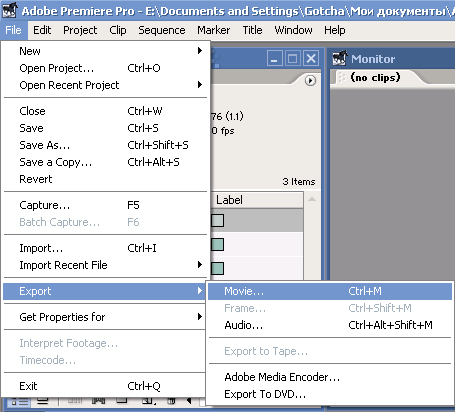The width and height of the screenshot is (455, 412).
Task: Click the icon view button at panel bottom
Action: tap(42, 401)
